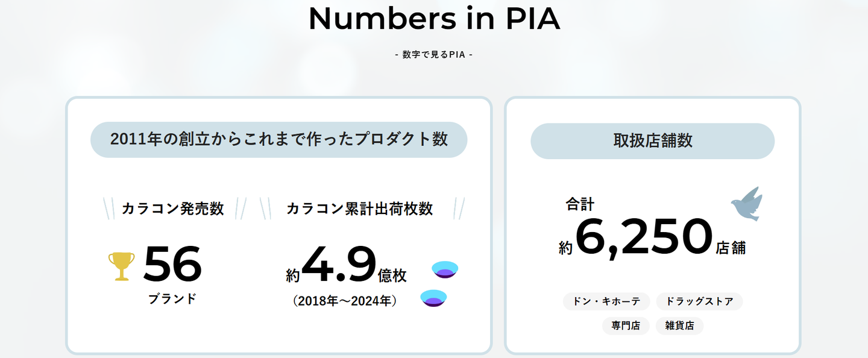The height and width of the screenshot is (358, 868).
Task: Click the 専門店 tag
Action: (x=626, y=326)
